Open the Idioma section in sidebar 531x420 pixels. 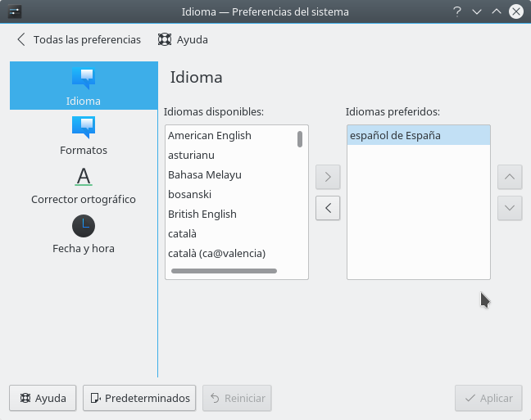coord(84,86)
